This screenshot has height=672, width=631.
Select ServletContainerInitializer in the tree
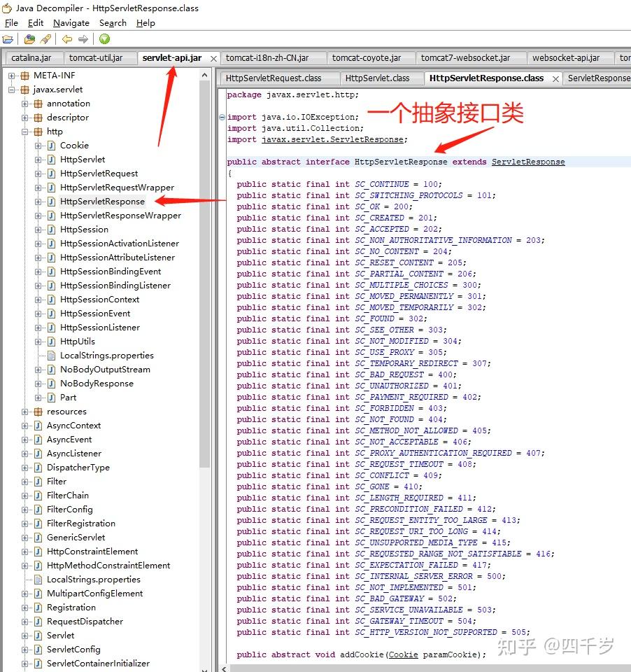(x=98, y=664)
